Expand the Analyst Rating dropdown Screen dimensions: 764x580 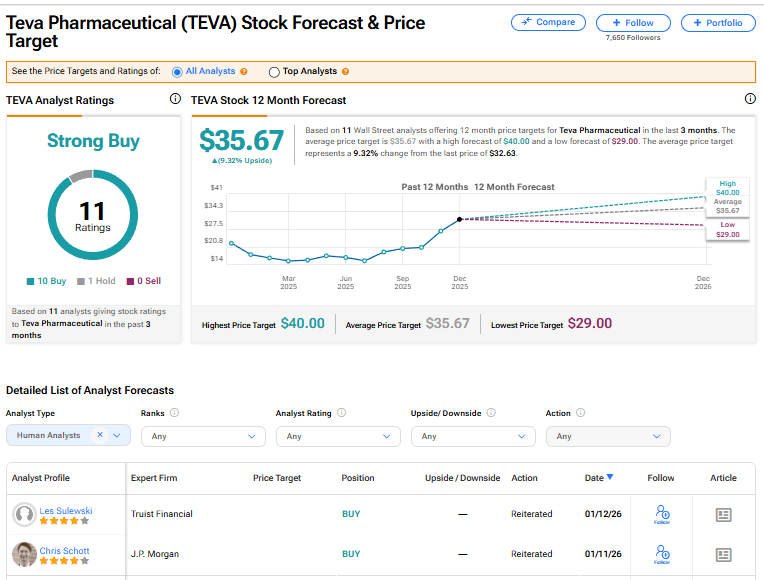click(x=338, y=436)
